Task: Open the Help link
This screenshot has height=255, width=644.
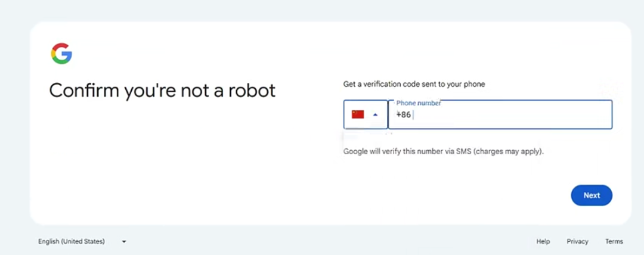Action: [543, 241]
